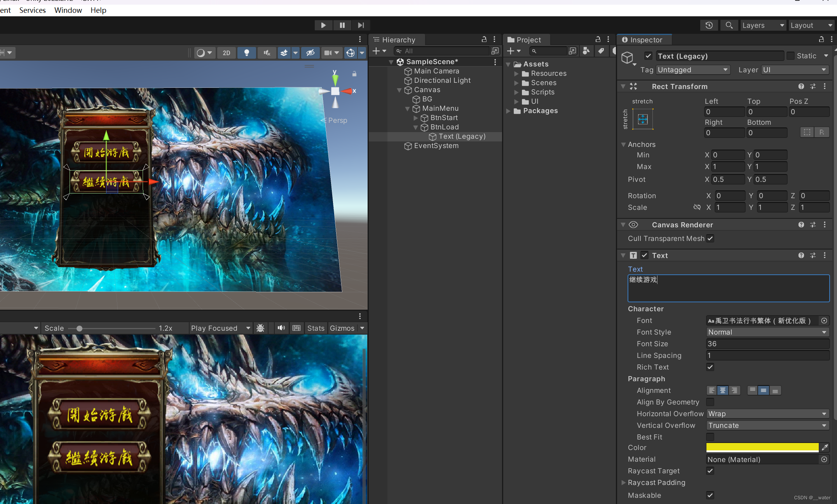Open Rect Transform preset settings icon
The height and width of the screenshot is (504, 837).
(x=813, y=86)
